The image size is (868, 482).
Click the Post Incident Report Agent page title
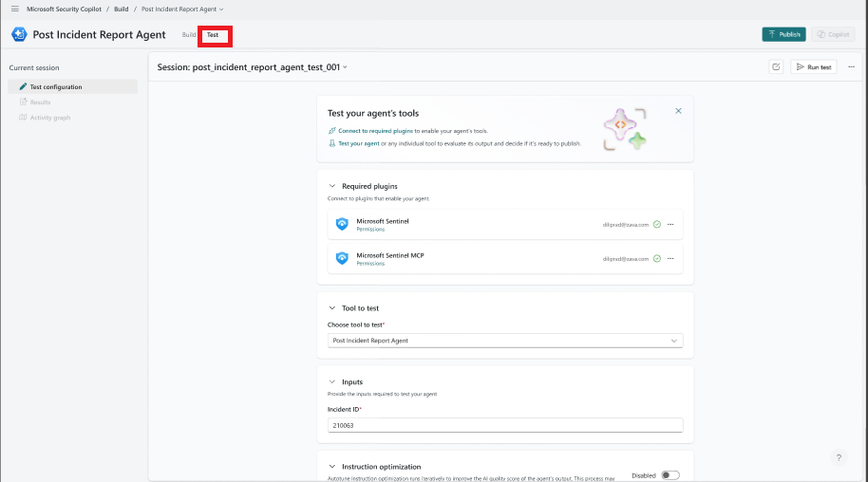pos(99,34)
